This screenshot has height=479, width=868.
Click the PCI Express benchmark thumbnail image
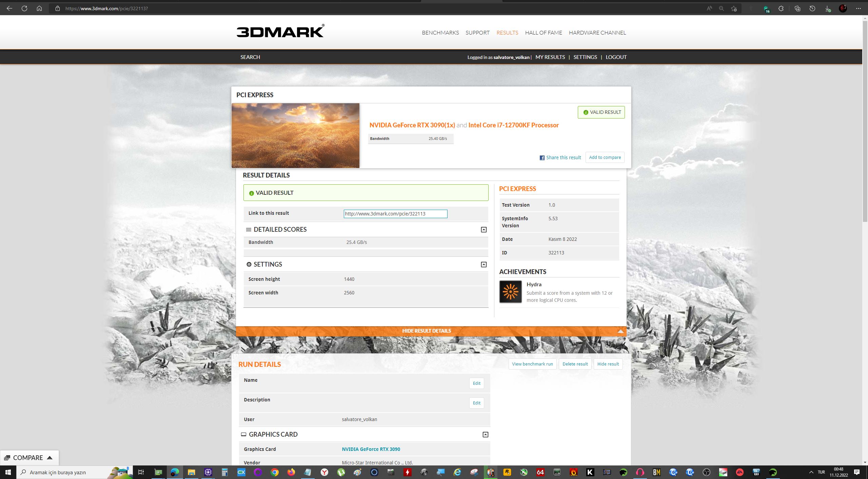(295, 136)
